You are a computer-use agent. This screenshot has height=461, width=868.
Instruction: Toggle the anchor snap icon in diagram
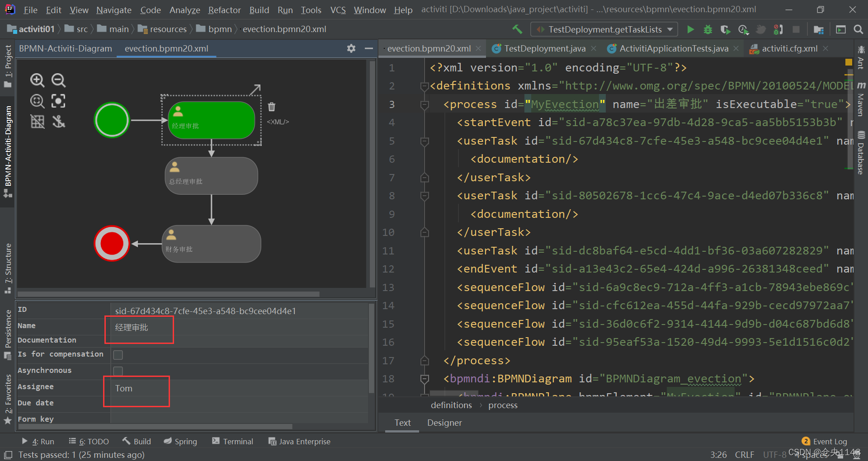[58, 121]
